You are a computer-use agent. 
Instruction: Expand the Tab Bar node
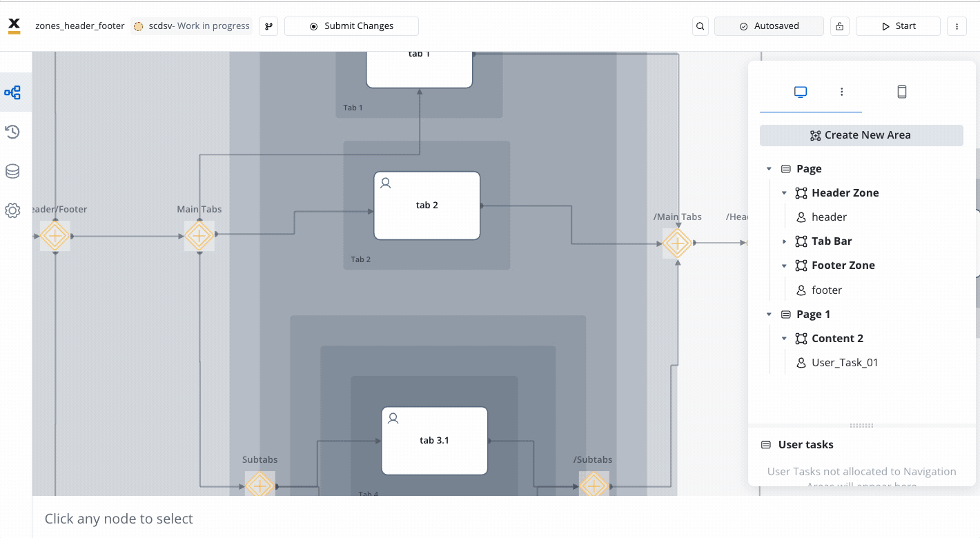click(x=784, y=241)
